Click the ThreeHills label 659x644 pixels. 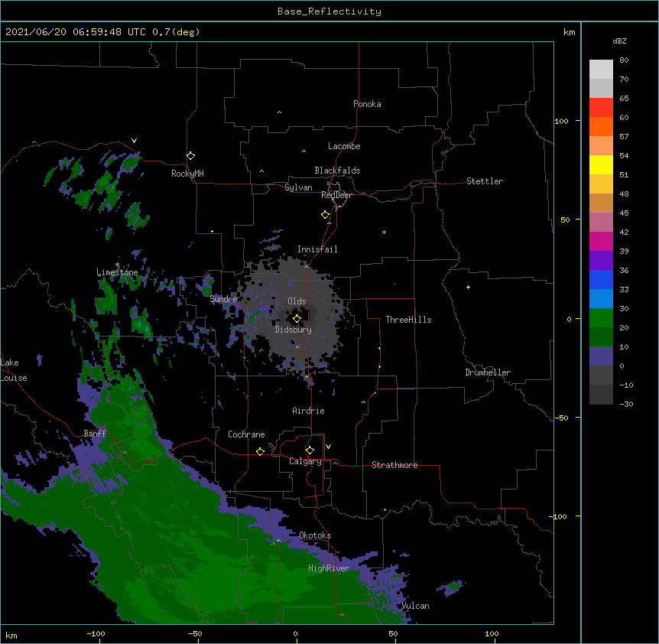pos(408,320)
